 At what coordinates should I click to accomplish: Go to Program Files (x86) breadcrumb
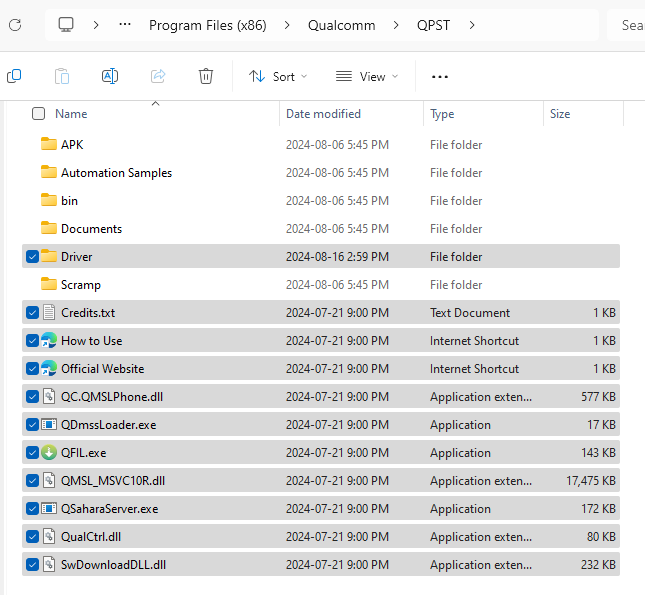[x=208, y=25]
